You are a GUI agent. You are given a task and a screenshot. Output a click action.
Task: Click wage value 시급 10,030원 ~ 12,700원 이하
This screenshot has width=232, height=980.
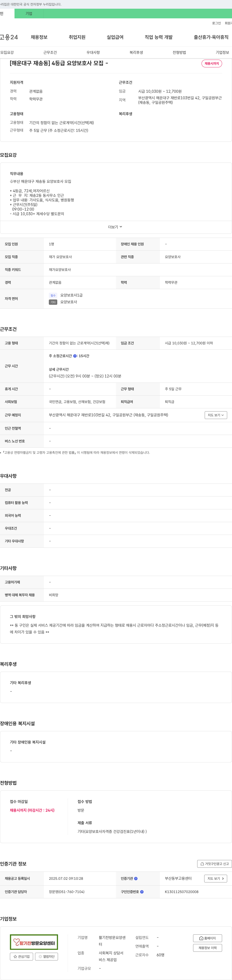[x=189, y=343]
